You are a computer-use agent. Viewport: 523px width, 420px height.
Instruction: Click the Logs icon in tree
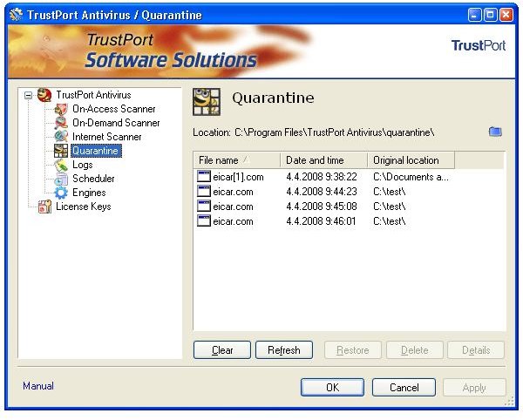coord(61,165)
